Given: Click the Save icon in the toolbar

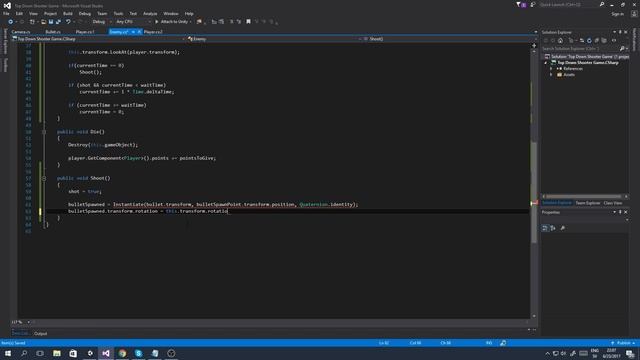Looking at the screenshot, I should click(51, 22).
